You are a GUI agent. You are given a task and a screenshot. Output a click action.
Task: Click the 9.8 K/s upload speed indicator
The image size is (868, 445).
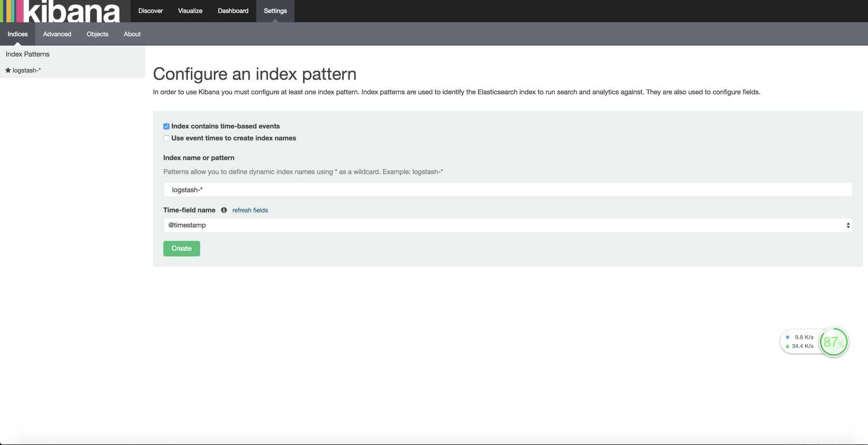(x=800, y=337)
